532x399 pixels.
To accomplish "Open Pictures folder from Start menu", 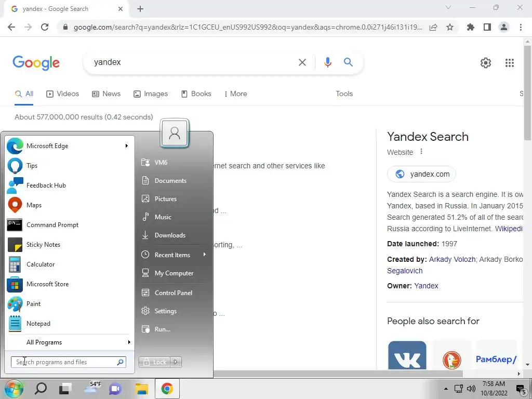I will click(174, 199).
